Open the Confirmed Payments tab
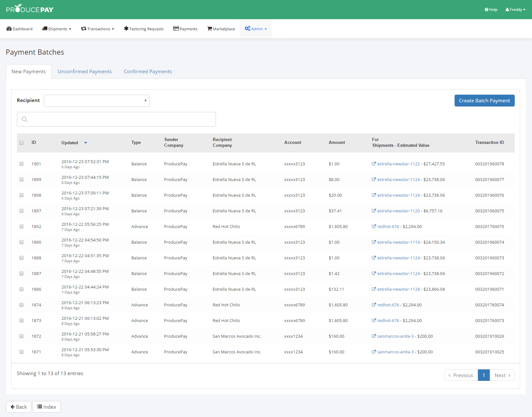This screenshot has width=532, height=417. coord(148,72)
